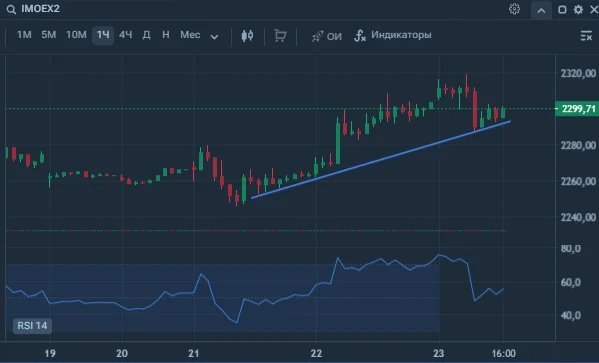Click the 2260,00 price axis label
The width and height of the screenshot is (599, 363).
[x=578, y=181]
